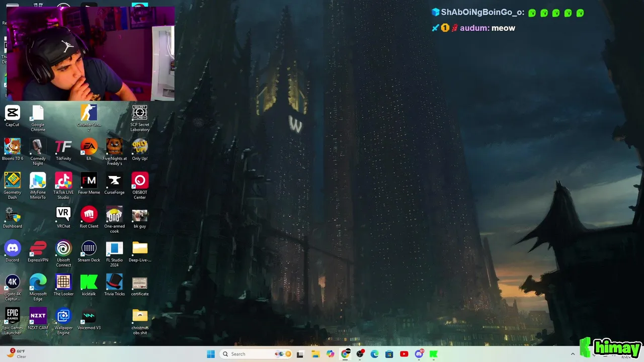Open the FL Studio 2024 desktop icon
644x362 pixels.
click(x=114, y=254)
